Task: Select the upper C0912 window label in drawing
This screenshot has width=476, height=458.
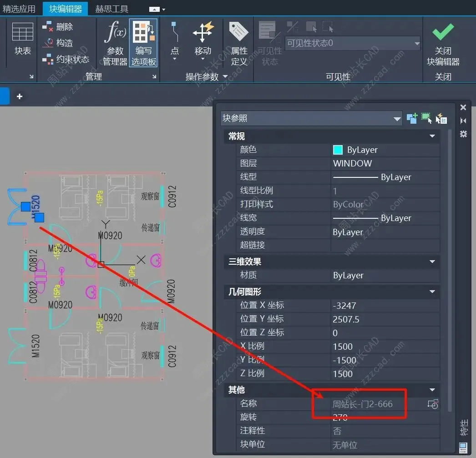Action: pyautogui.click(x=172, y=196)
